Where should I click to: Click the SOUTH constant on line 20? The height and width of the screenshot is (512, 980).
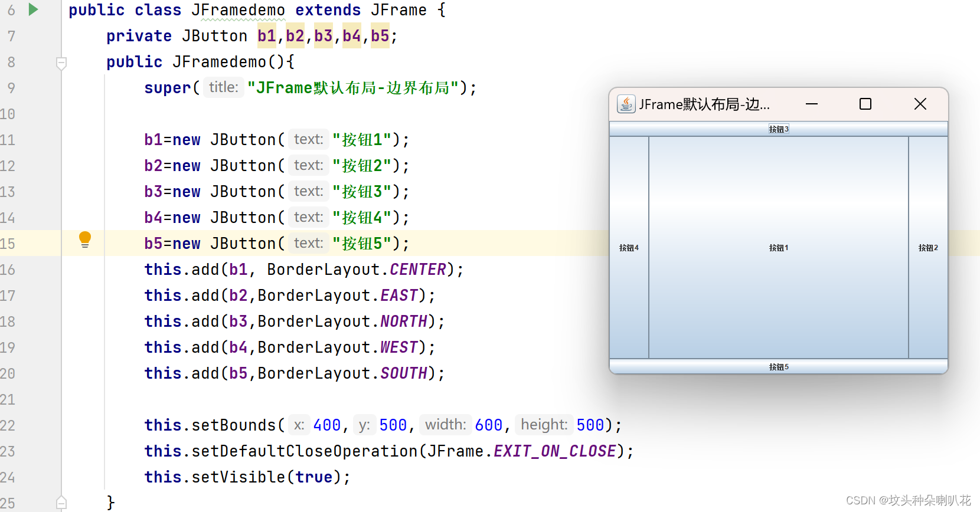tap(404, 373)
